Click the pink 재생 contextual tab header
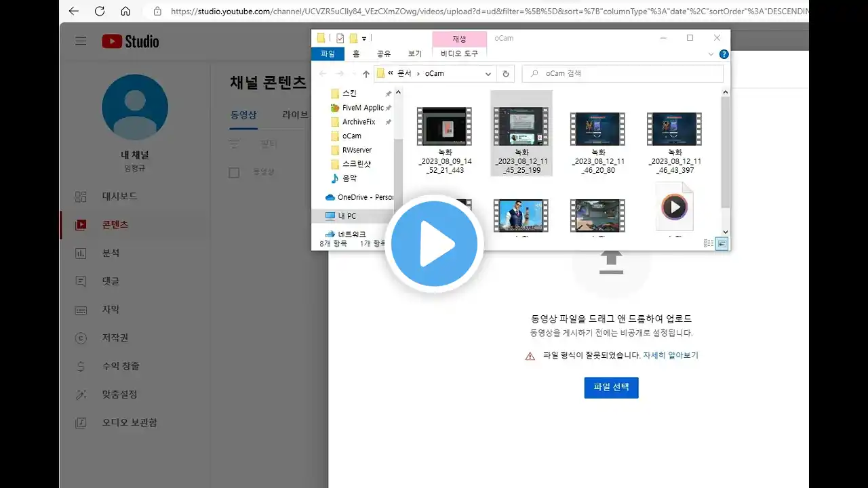This screenshot has height=488, width=868. click(459, 39)
